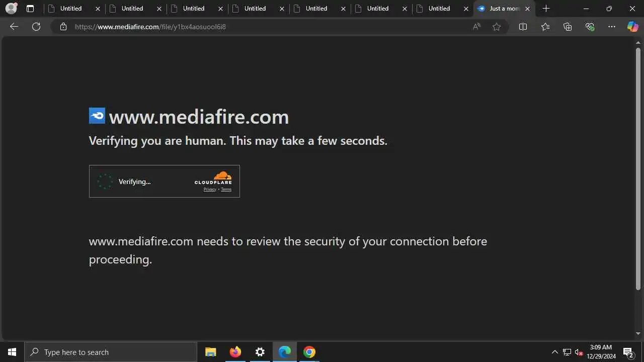Close the 'Just a moment' tab
644x362 pixels.
527,9
